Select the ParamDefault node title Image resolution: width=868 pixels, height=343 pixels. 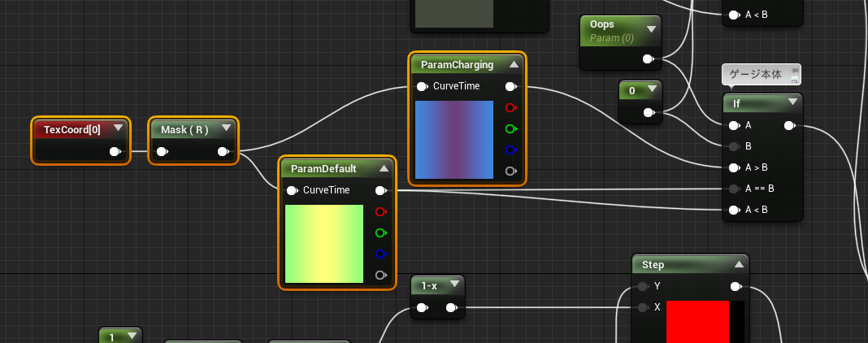(323, 169)
